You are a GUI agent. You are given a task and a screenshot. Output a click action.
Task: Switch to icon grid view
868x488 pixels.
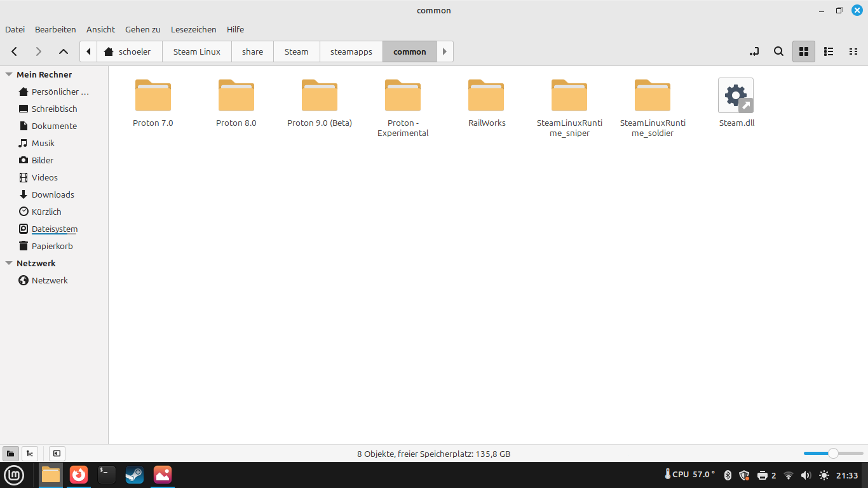pyautogui.click(x=803, y=51)
